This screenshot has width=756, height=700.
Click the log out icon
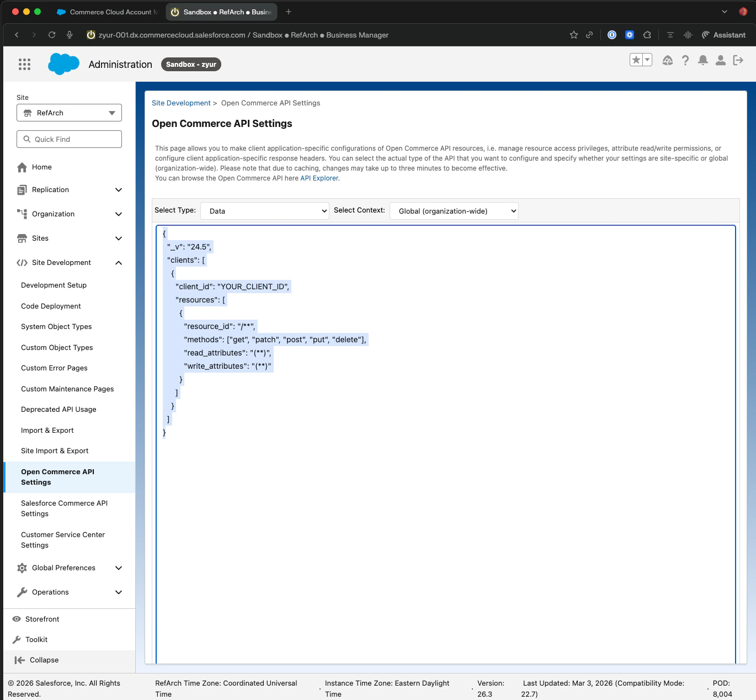pos(738,60)
